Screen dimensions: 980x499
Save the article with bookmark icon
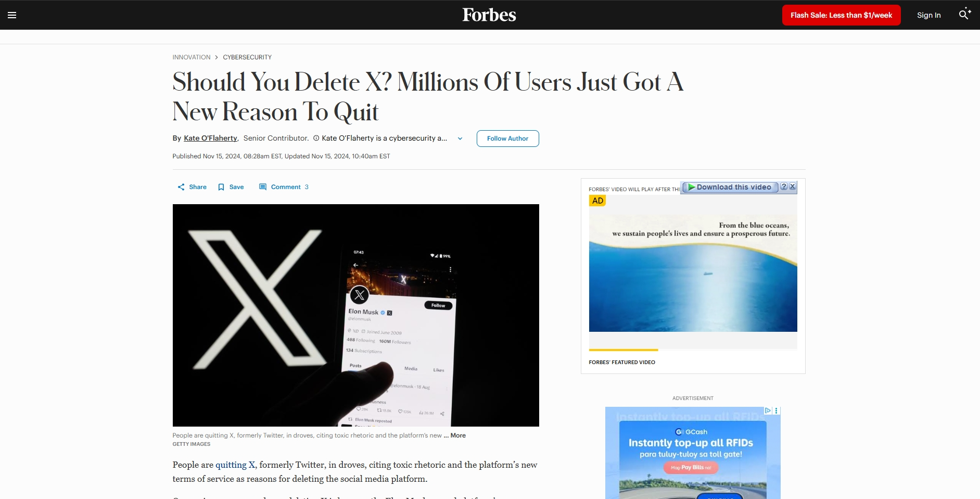221,187
